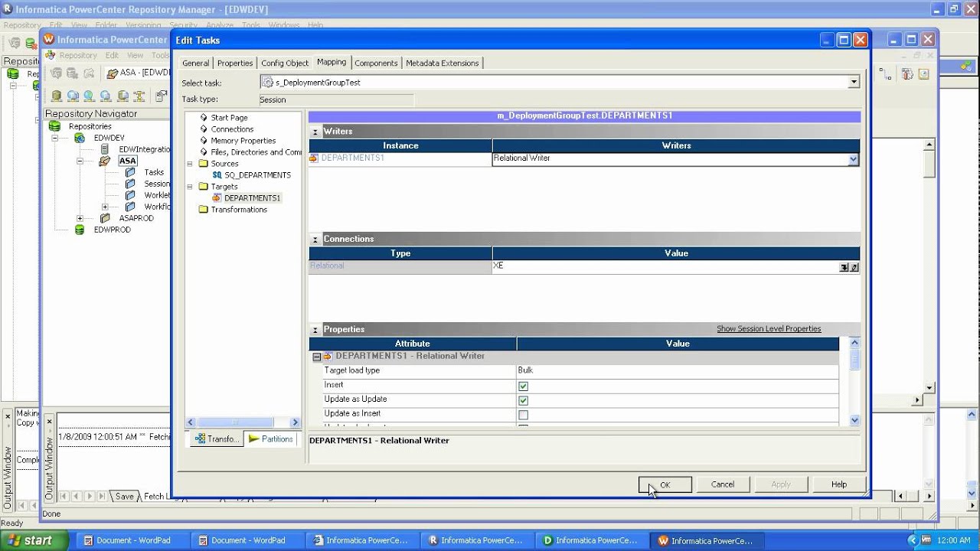Viewport: 980px width, 551px height.
Task: Click the Cancel button
Action: point(723,484)
